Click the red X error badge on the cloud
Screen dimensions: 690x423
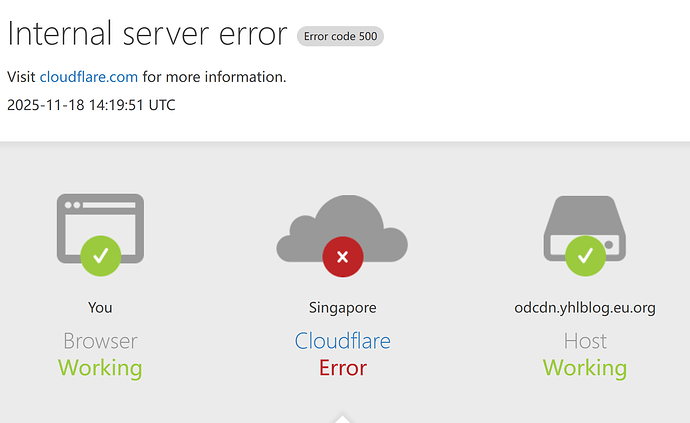coord(342,257)
